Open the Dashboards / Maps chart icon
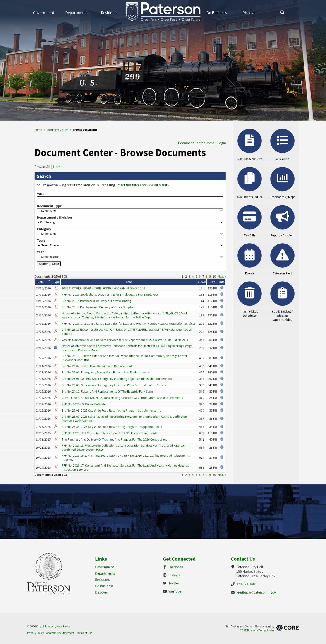 (x=282, y=179)
